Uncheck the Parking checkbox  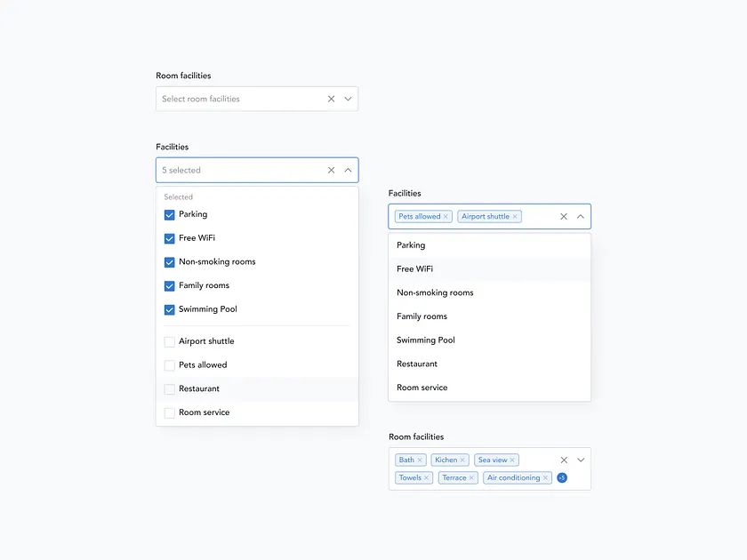coord(169,214)
